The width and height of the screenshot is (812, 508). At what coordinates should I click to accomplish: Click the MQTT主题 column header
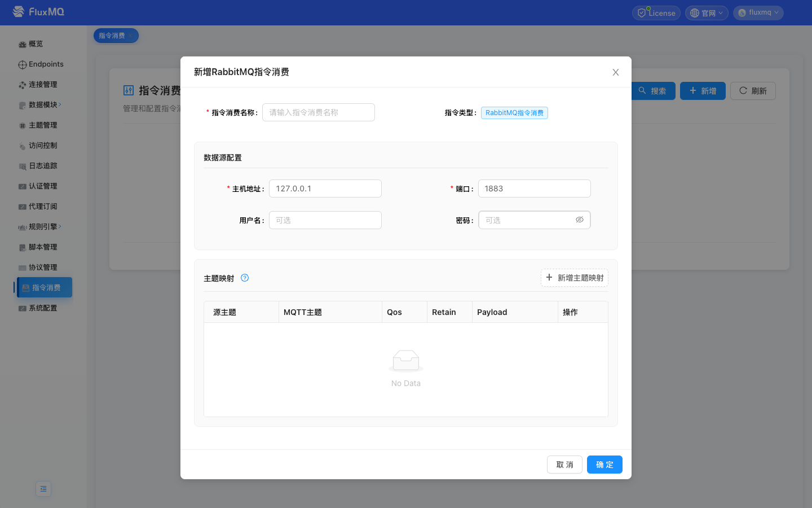330,312
